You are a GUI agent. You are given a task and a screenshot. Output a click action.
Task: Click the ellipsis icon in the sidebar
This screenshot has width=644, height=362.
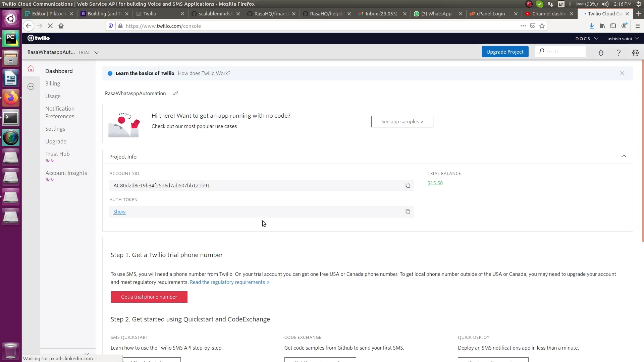31,86
